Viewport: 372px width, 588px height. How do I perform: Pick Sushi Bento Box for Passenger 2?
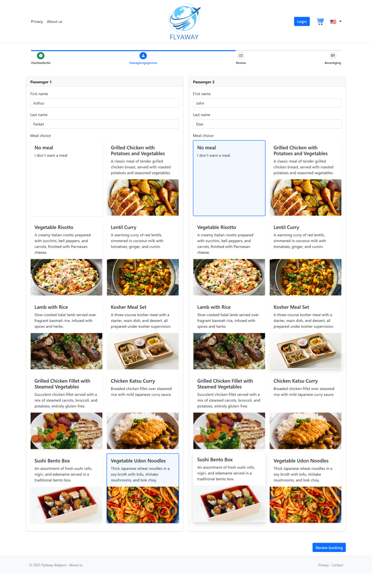tap(229, 487)
